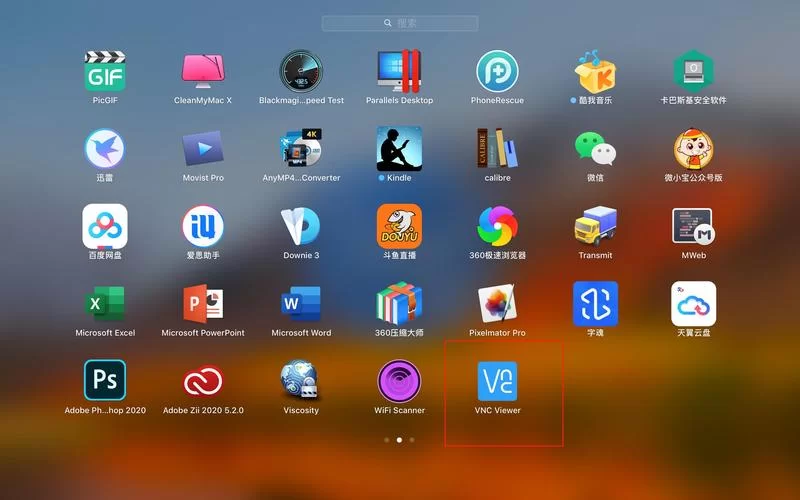Launch Transmit truck icon app
This screenshot has width=800, height=500.
(x=595, y=227)
